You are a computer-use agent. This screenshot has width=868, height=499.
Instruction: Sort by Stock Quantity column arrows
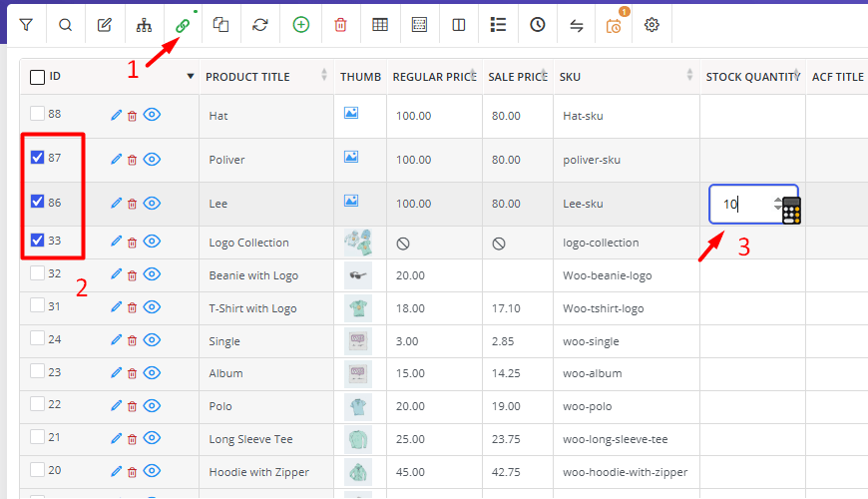796,75
